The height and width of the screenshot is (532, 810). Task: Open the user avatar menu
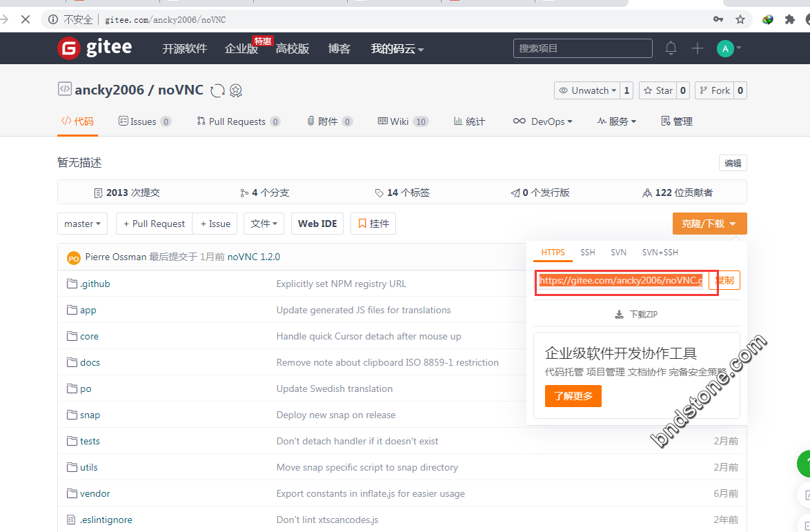click(x=729, y=48)
